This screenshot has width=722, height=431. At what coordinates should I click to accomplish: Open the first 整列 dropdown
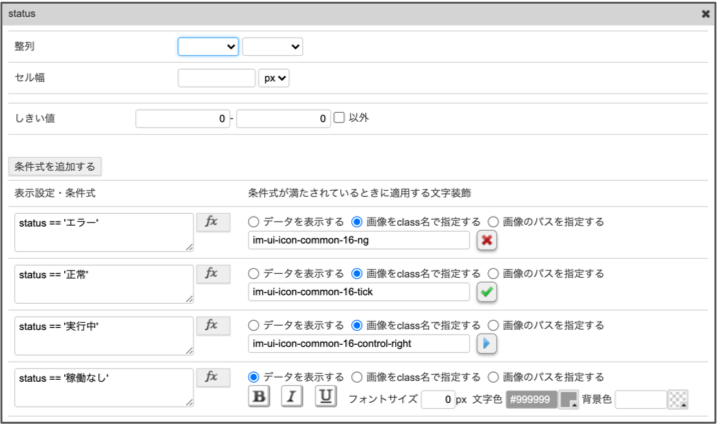coord(208,46)
